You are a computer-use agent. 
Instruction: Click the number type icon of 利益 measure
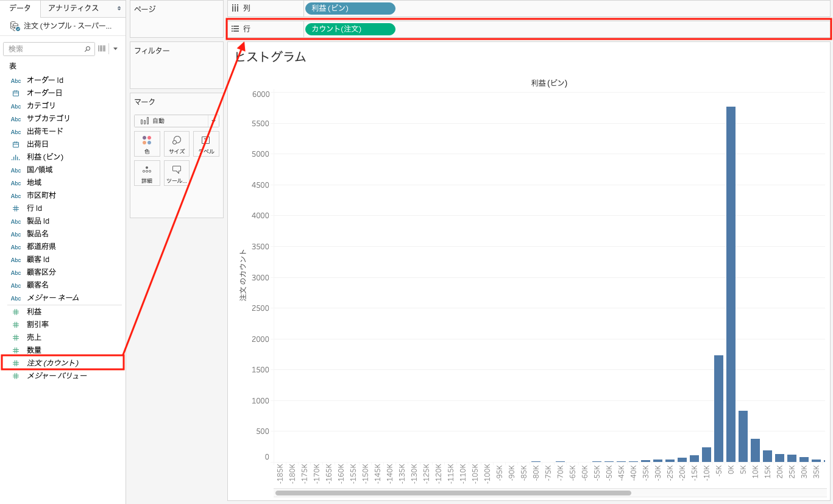coord(16,312)
